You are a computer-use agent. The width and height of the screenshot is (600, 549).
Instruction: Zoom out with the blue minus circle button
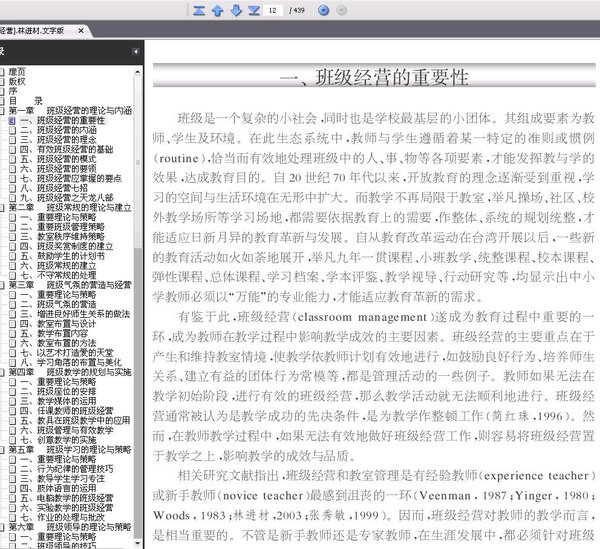tap(323, 10)
